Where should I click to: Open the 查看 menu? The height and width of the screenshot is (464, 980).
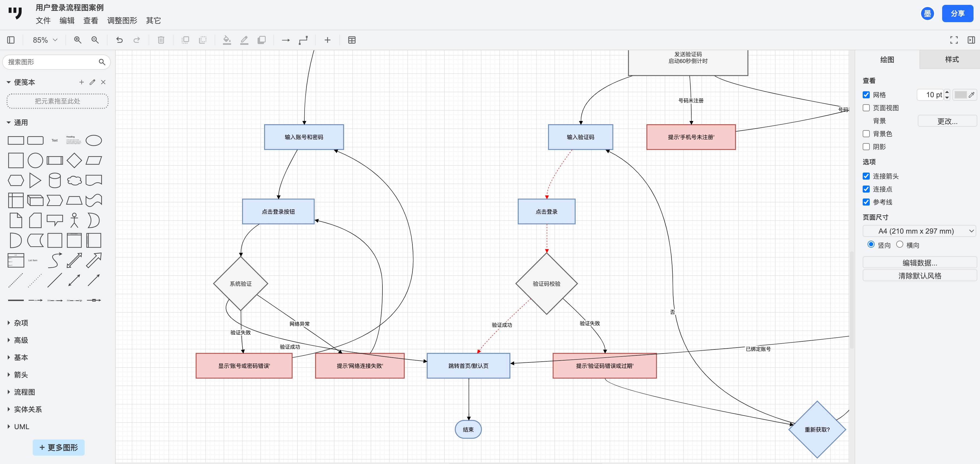91,21
